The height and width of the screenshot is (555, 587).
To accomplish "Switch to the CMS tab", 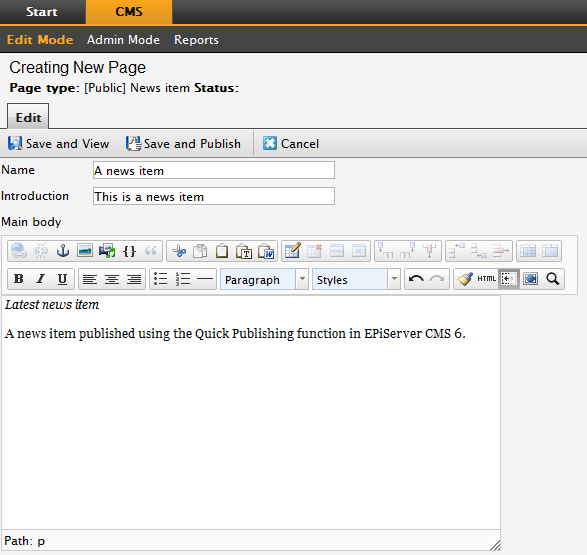I will tap(129, 12).
